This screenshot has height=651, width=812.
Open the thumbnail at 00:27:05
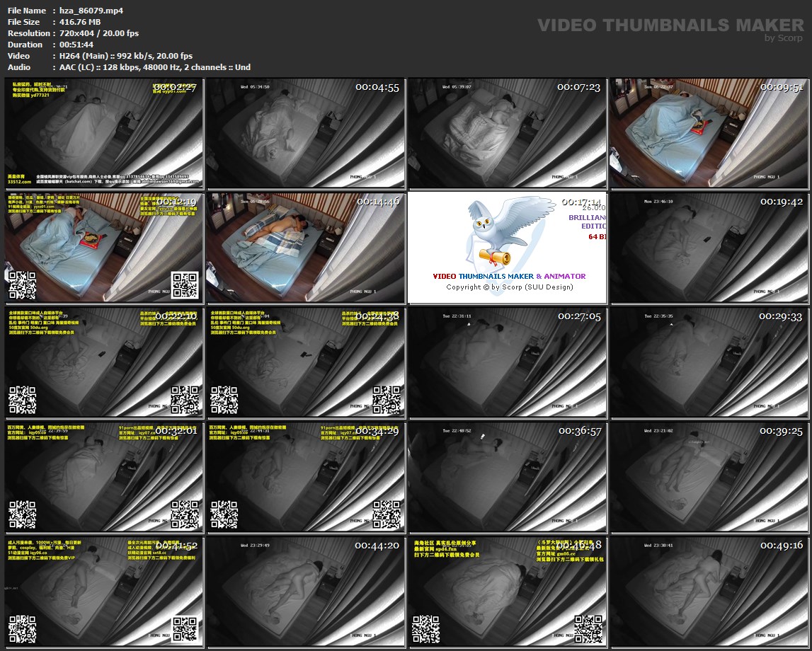[x=508, y=363]
